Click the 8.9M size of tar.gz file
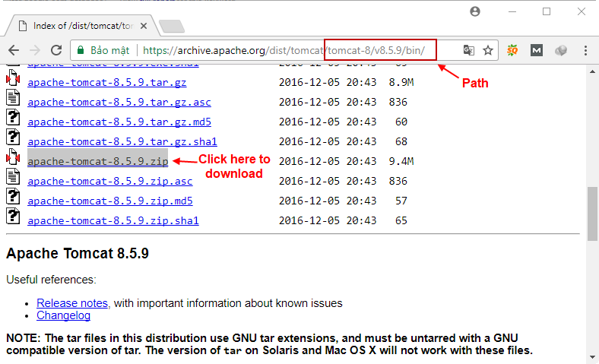Screen dimensions: 599x364 [x=401, y=83]
